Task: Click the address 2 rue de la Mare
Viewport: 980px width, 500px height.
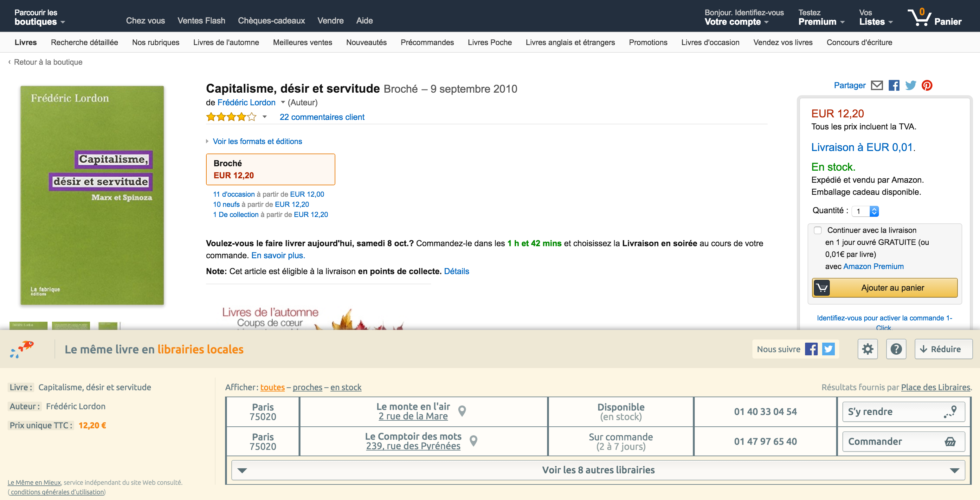Action: [x=413, y=416]
